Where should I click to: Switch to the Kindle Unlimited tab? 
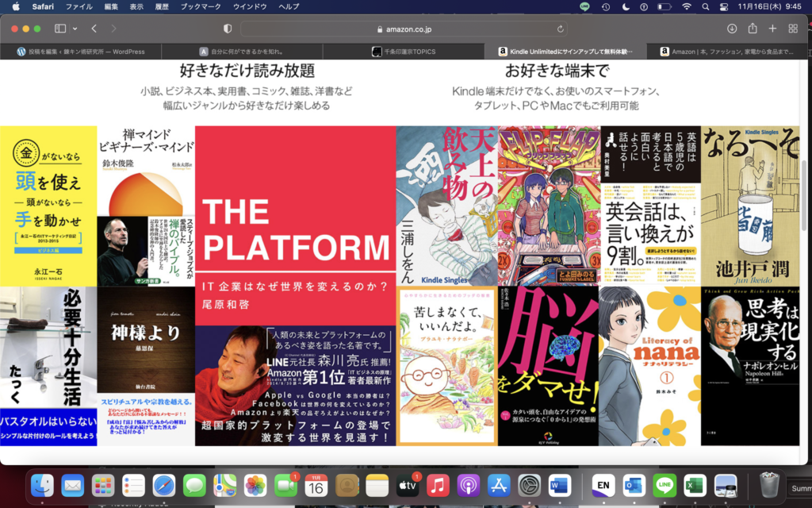pyautogui.click(x=567, y=50)
